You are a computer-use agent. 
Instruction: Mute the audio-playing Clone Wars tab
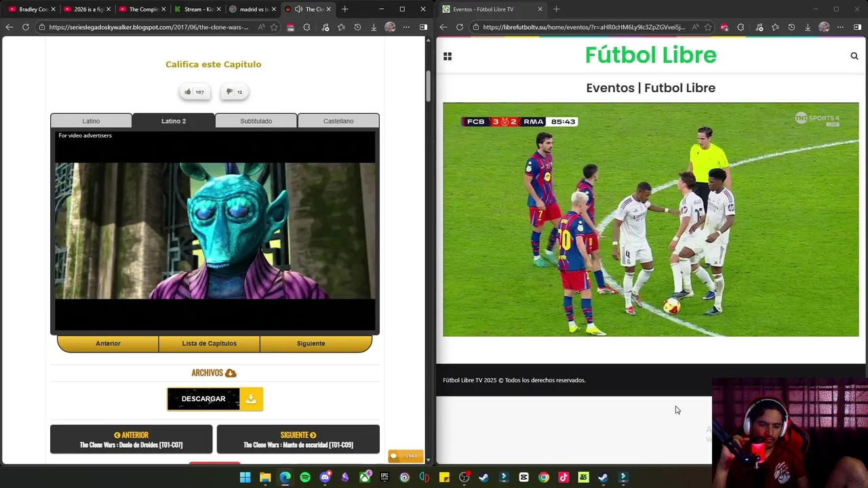tap(298, 9)
